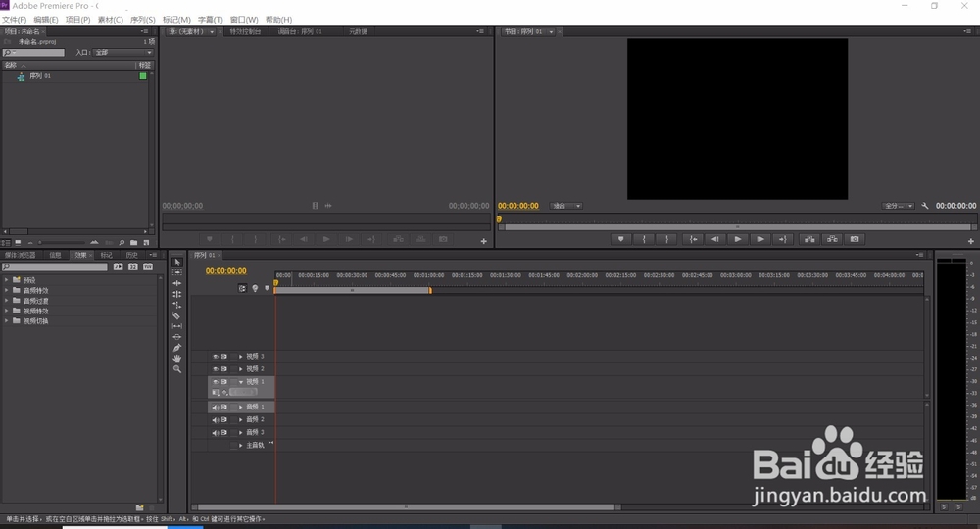Click the New Item icon in Project panel
This screenshot has width=980, height=529.
pyautogui.click(x=146, y=242)
